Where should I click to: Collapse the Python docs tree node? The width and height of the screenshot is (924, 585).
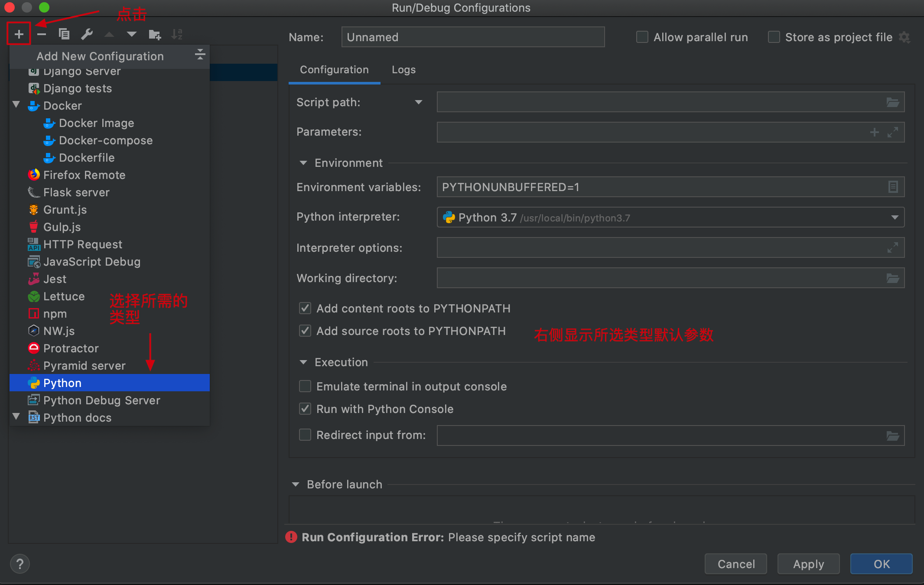16,416
